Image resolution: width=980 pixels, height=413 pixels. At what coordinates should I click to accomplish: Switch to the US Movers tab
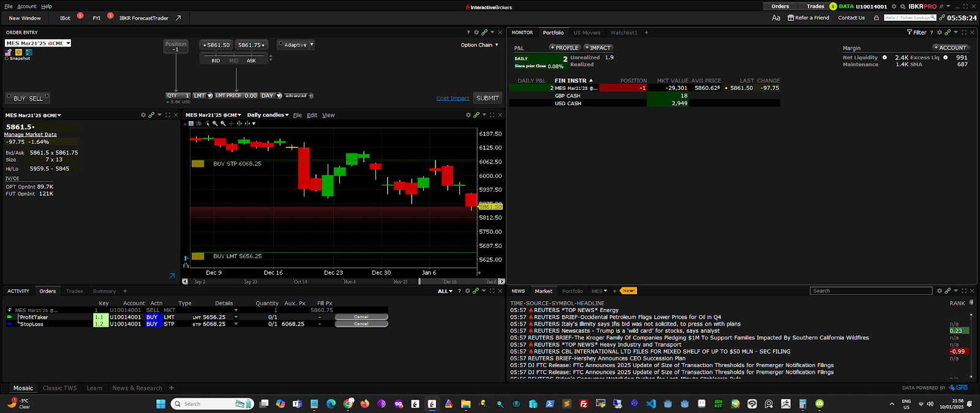pos(587,32)
